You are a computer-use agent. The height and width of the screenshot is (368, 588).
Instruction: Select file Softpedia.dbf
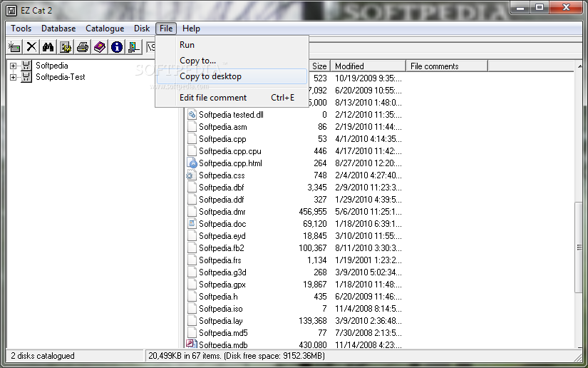pyautogui.click(x=221, y=187)
